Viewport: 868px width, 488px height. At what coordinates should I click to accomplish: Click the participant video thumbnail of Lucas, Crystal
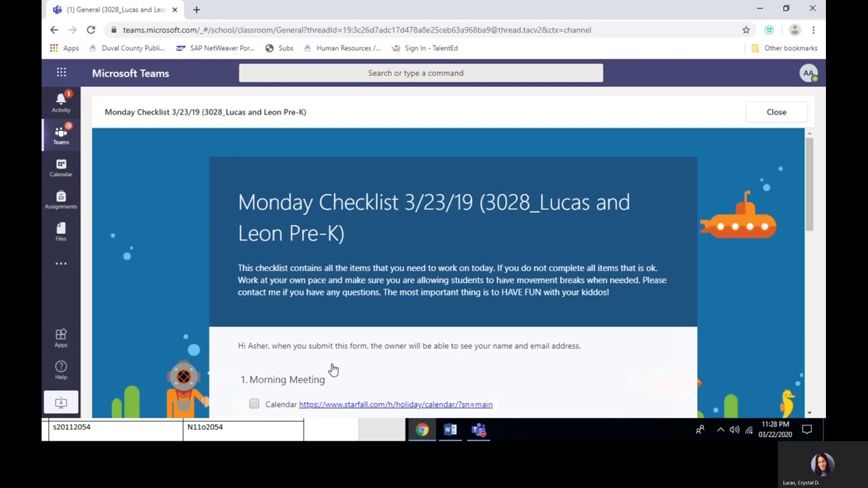tap(822, 465)
